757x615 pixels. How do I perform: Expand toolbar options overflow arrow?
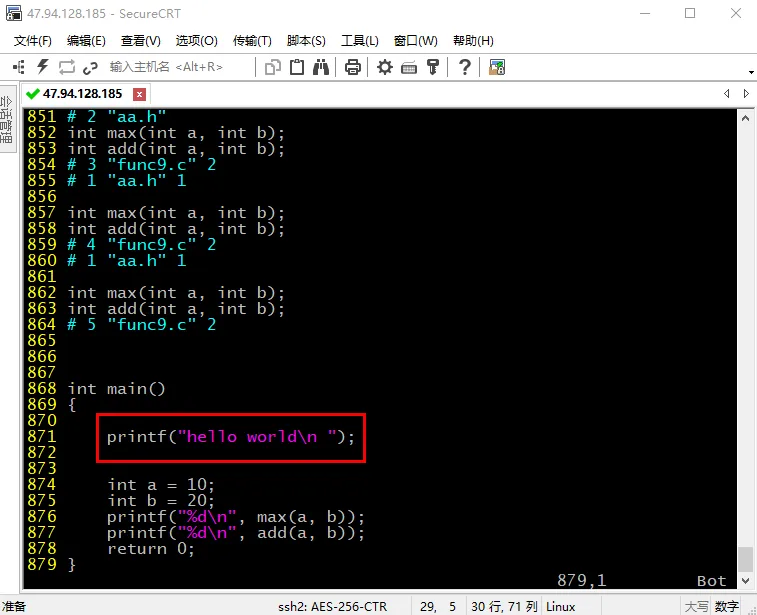coord(751,72)
